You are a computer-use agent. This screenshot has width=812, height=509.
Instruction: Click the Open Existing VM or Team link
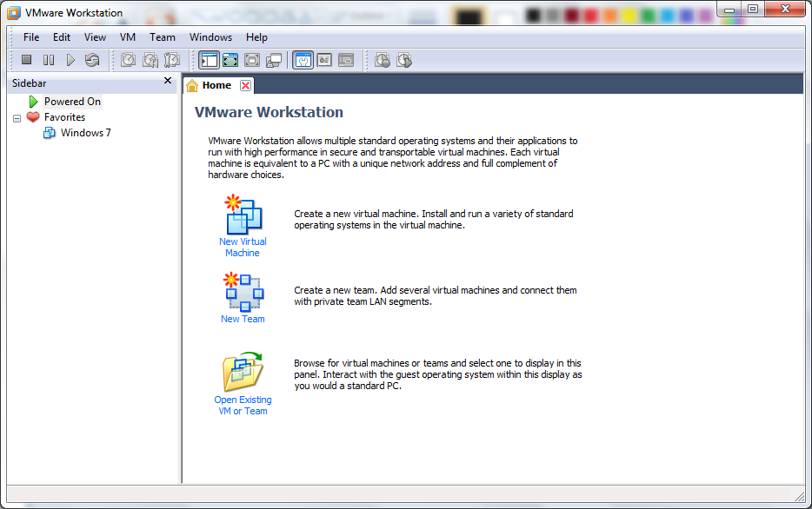click(243, 406)
